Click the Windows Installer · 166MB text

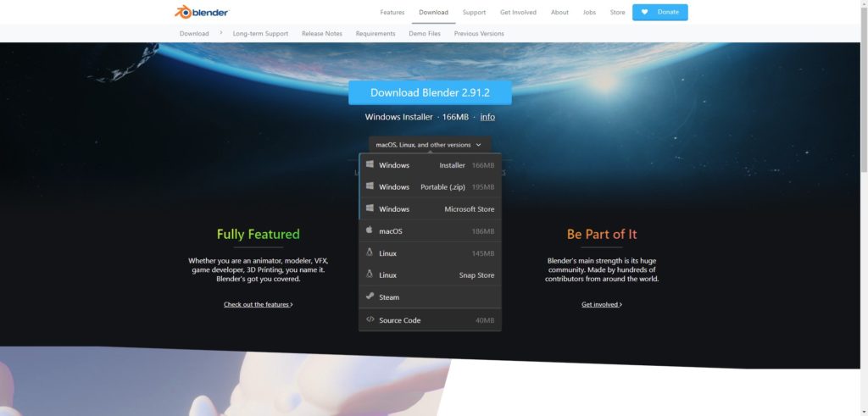416,117
